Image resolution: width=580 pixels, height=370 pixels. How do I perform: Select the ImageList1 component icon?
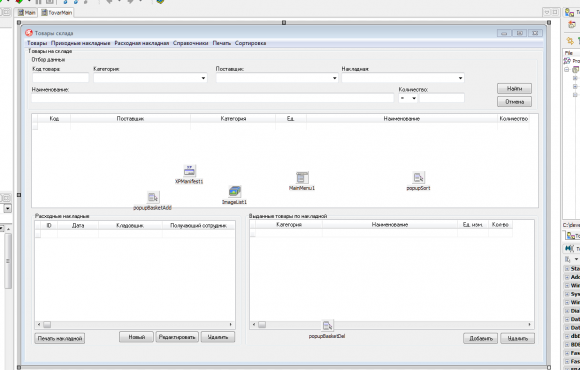coord(235,191)
